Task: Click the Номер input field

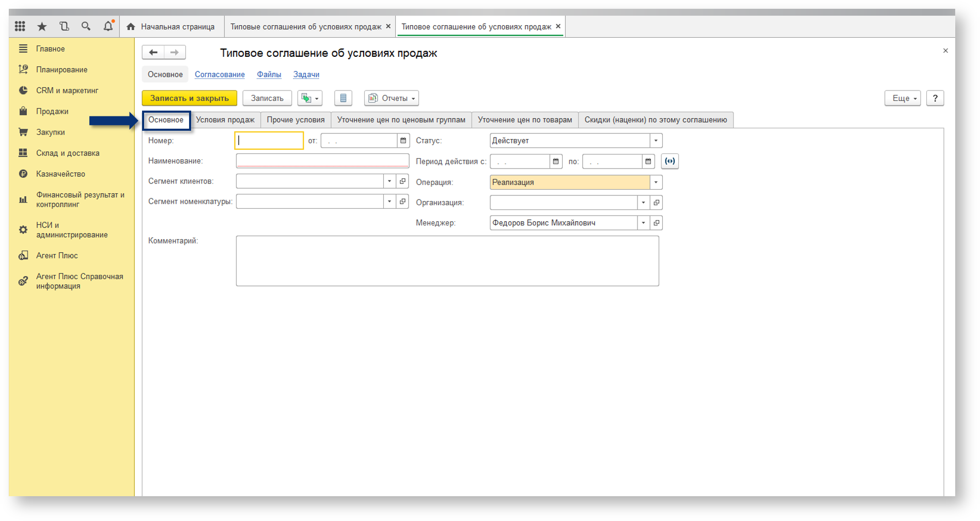Action: coord(269,141)
